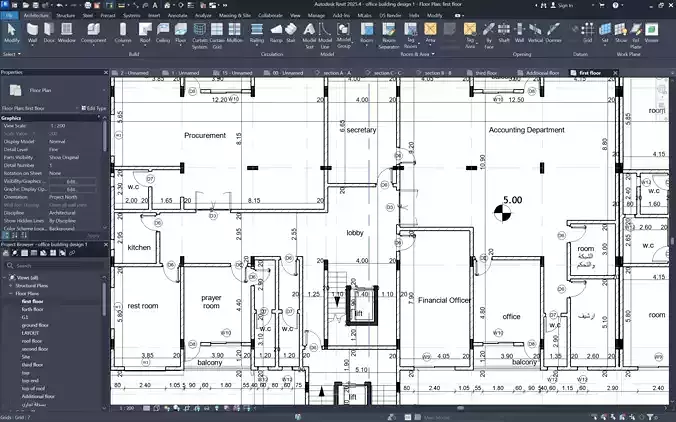Select the Wall tool in the Build panel

(x=32, y=32)
